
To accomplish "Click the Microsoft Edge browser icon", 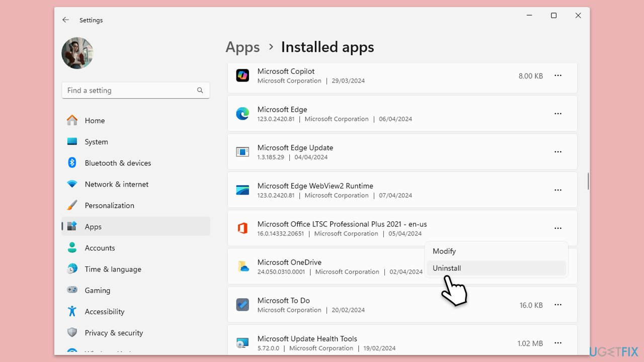I will [243, 113].
